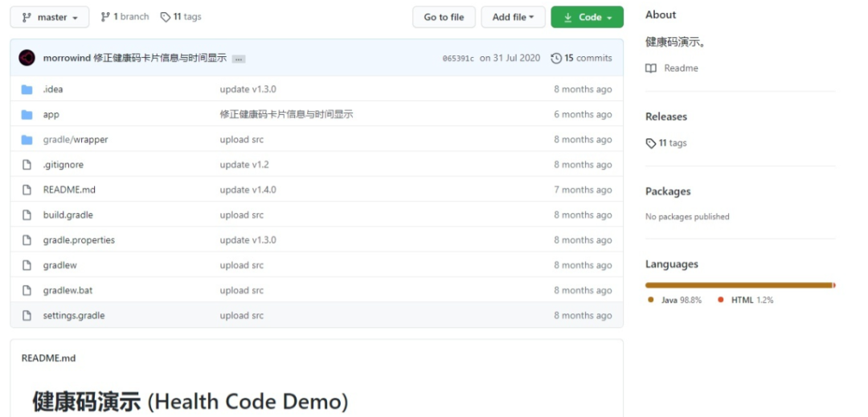Image resolution: width=868 pixels, height=417 pixels.
Task: Click the branch icon on master button
Action: pos(27,17)
